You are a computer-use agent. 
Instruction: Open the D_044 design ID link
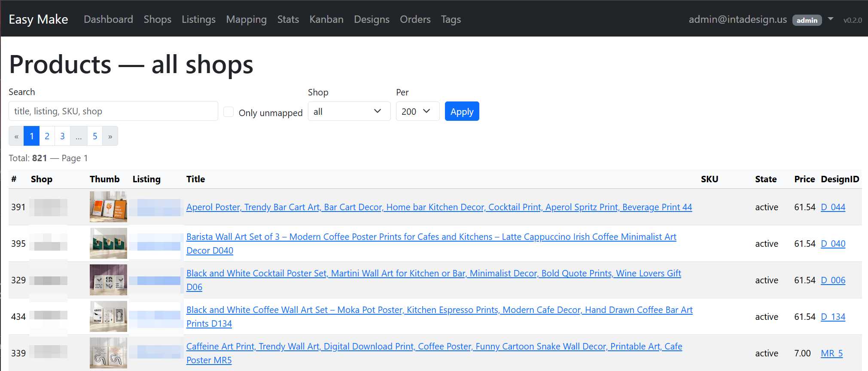point(833,207)
